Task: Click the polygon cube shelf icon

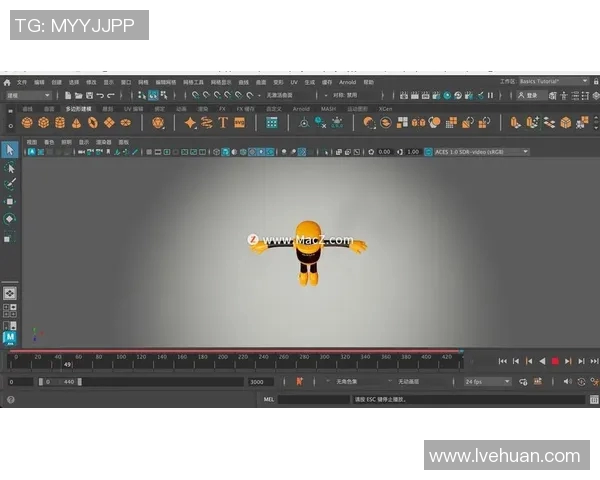Action: click(44, 123)
